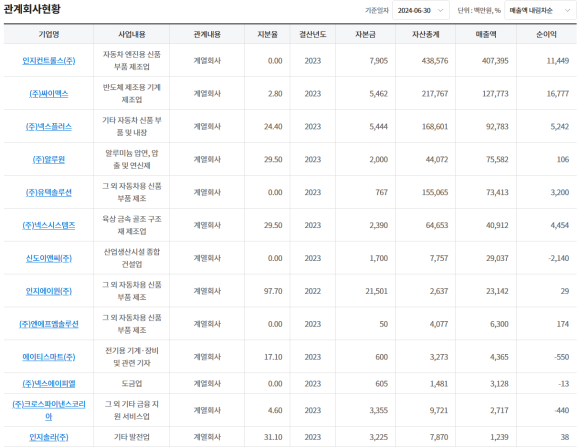Open the (주)싸이맥스 company link
Viewport: 580px width, 447px height.
click(x=49, y=94)
